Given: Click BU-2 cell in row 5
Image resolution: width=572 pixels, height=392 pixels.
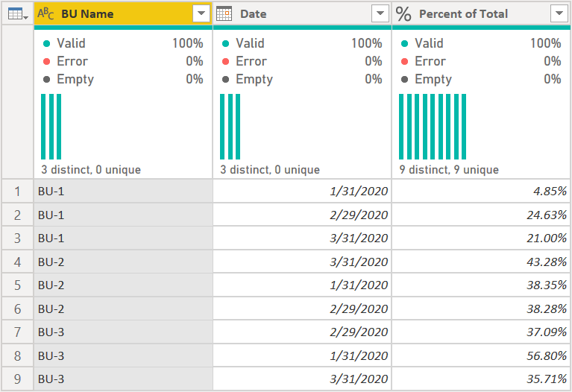Looking at the screenshot, I should coord(123,285).
